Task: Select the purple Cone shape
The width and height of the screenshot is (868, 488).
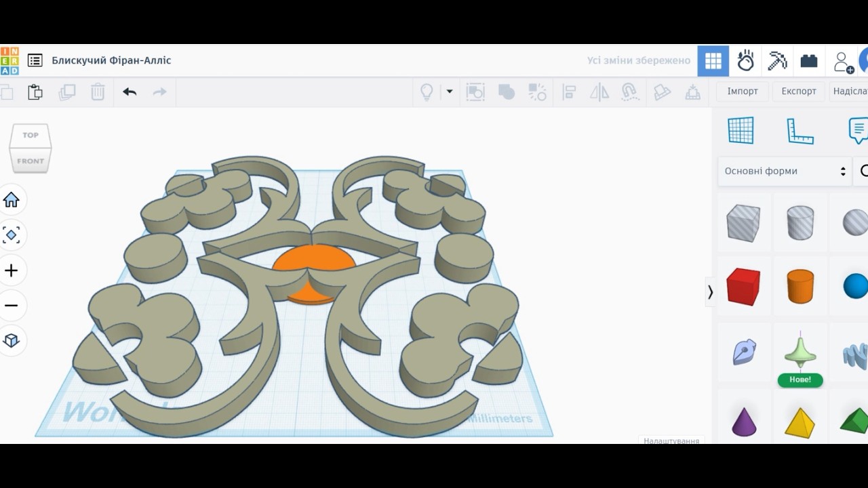Action: pyautogui.click(x=744, y=422)
